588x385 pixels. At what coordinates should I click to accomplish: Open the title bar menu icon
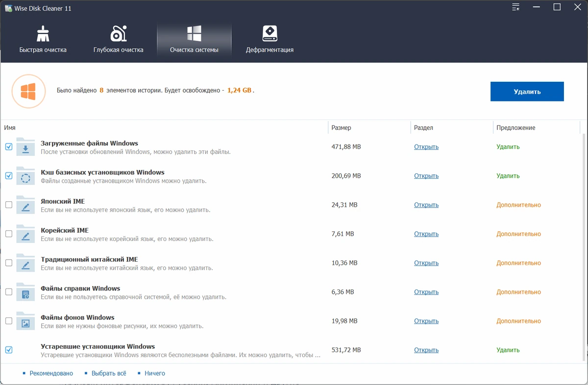point(516,7)
